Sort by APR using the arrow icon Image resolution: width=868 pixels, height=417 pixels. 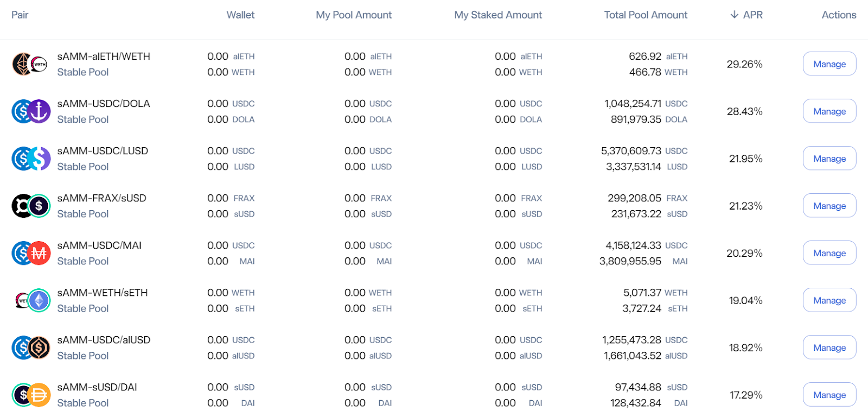tap(734, 15)
